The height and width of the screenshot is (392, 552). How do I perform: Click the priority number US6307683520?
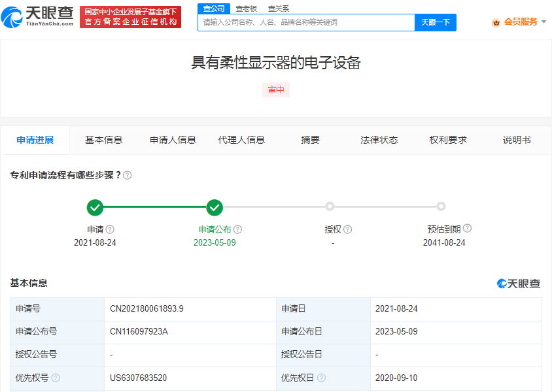(x=139, y=378)
